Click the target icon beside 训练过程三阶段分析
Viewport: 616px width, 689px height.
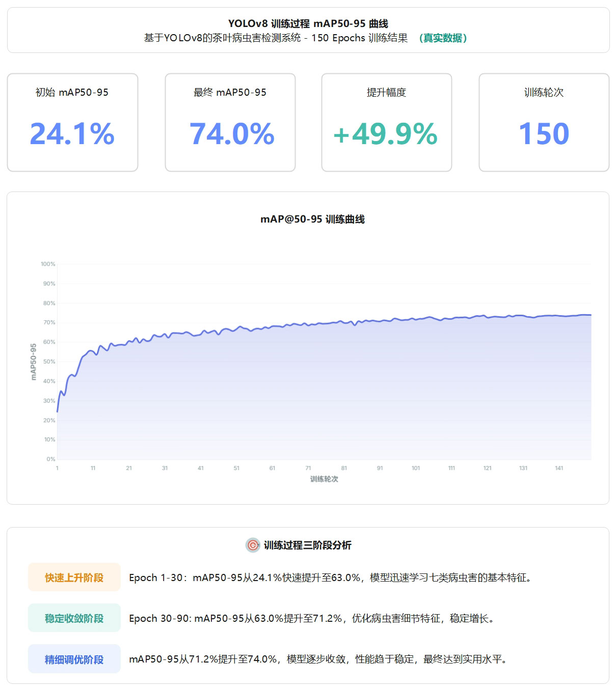point(253,545)
